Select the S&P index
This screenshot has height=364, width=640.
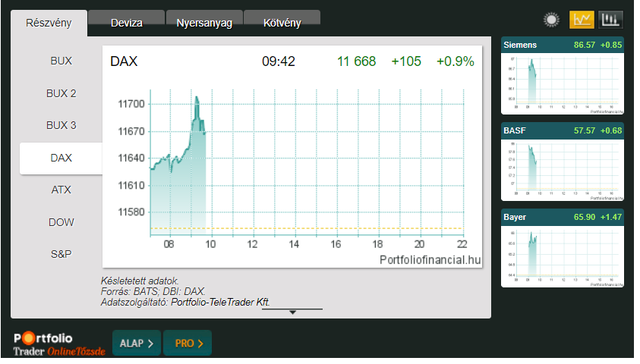(x=61, y=254)
